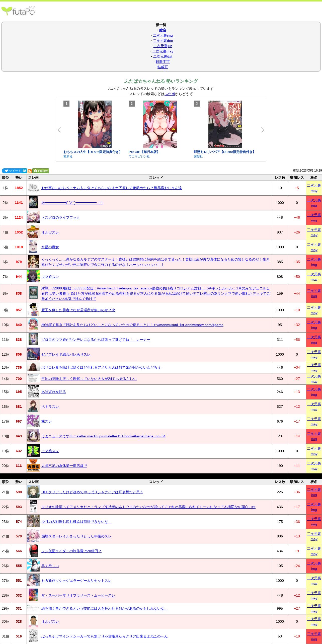Click the 更新:2023/05/2 16:29 timestamp
This screenshot has width=322, height=644.
307,171
